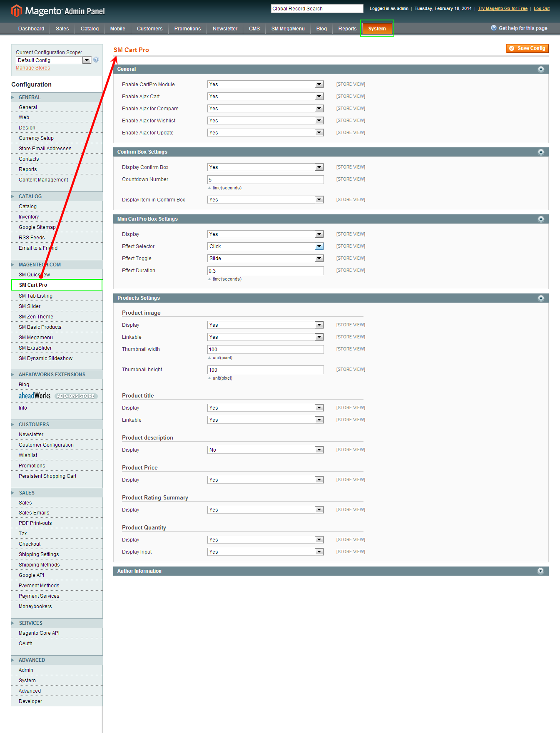Click the ADVANCED section header

[x=57, y=660]
